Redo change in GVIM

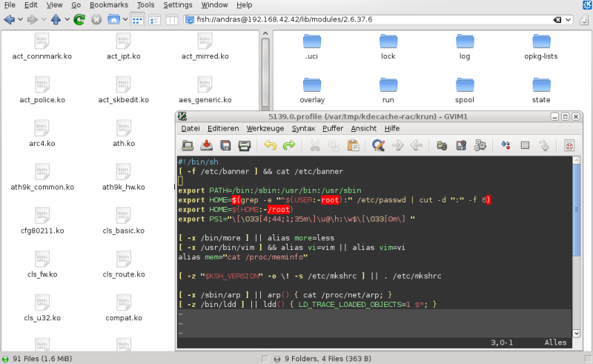tap(289, 145)
